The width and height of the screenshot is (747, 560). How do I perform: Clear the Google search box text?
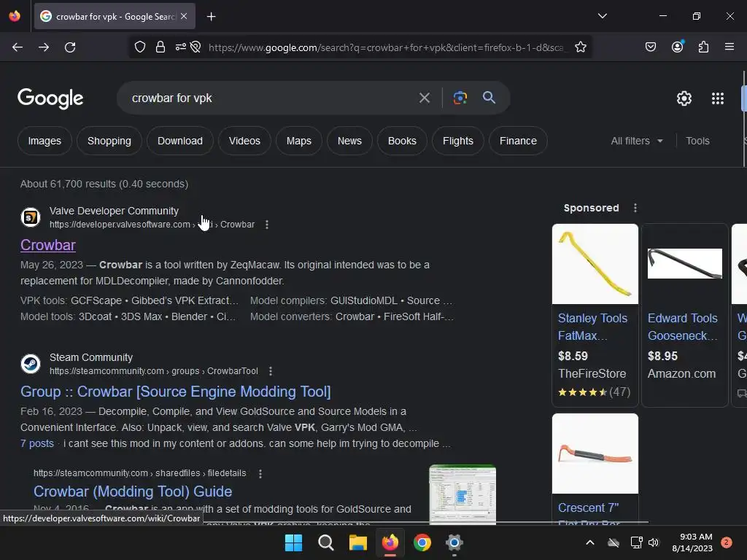[424, 98]
